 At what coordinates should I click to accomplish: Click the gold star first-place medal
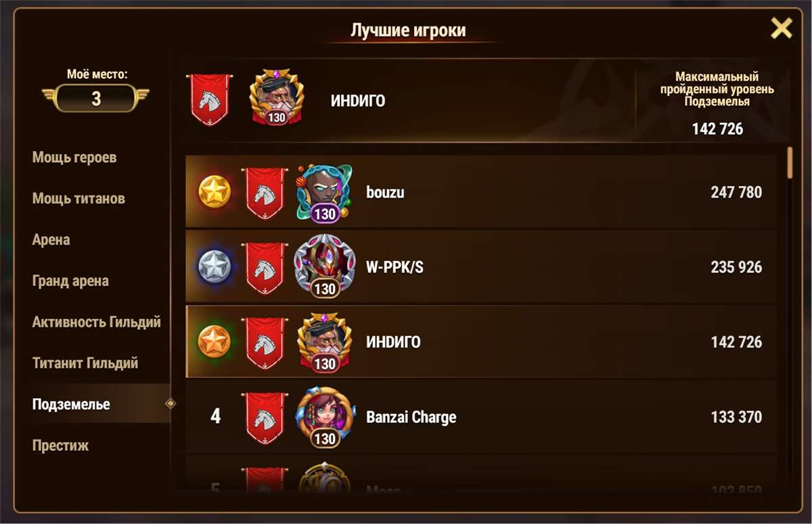(x=215, y=193)
